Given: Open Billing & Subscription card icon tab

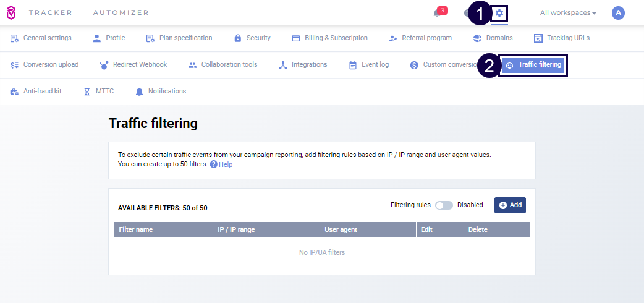Looking at the screenshot, I should click(x=330, y=38).
